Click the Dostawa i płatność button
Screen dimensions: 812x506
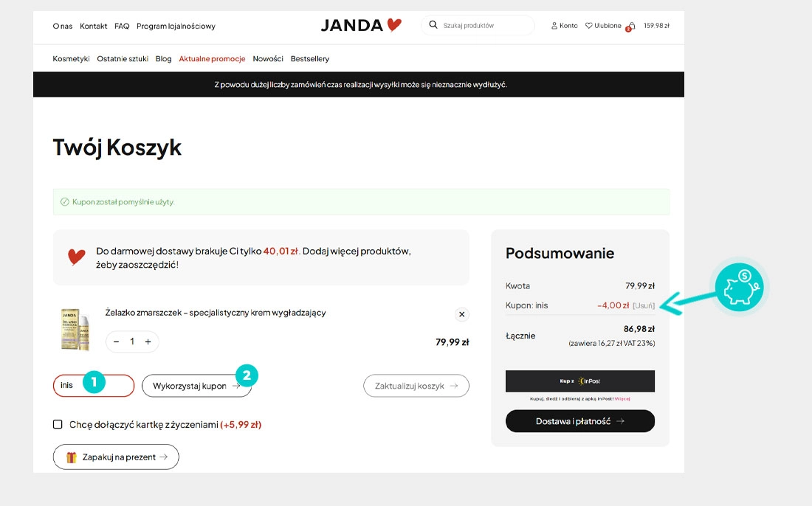tap(580, 421)
